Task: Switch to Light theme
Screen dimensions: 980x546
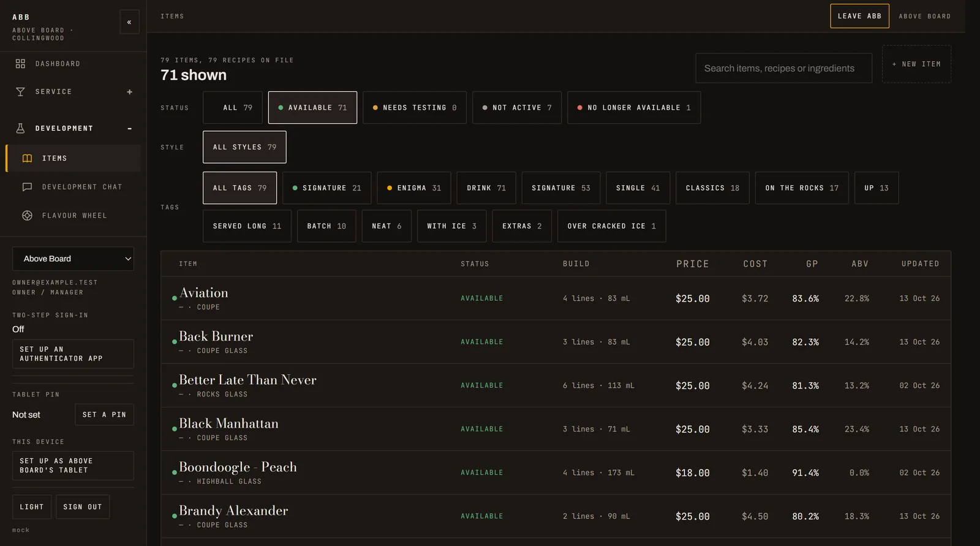Action: (x=32, y=507)
